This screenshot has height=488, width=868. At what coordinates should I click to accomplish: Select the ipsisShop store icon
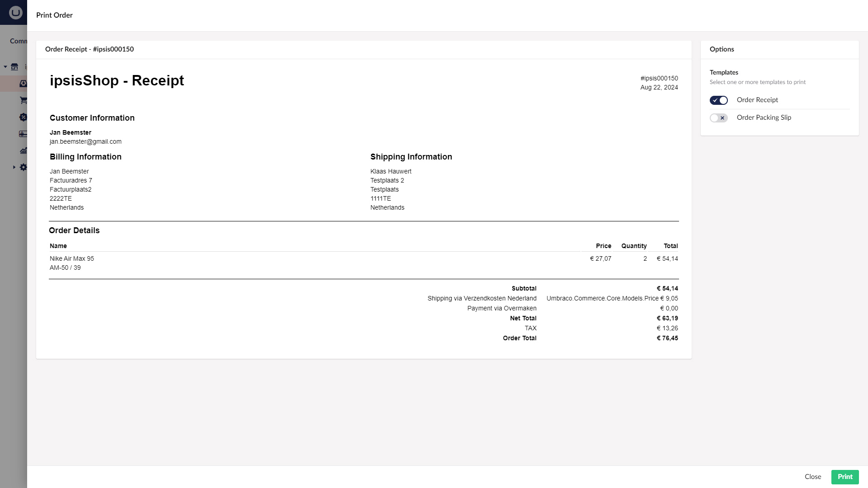15,66
